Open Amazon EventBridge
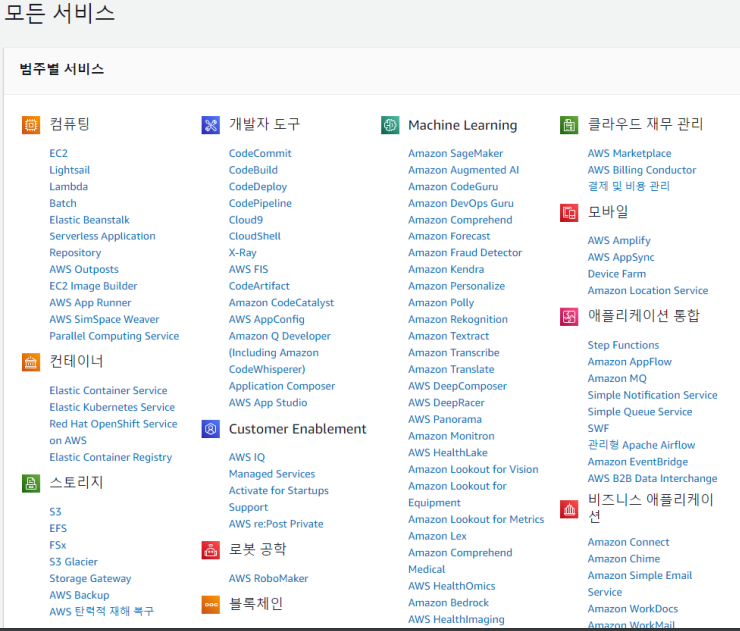 tap(638, 462)
